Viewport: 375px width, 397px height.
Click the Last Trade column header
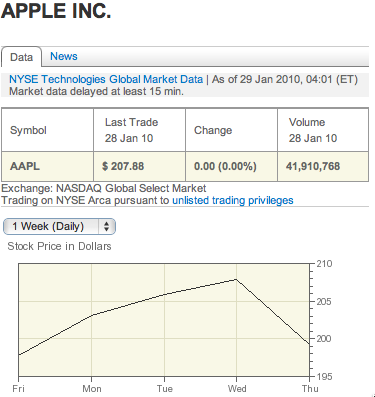click(x=139, y=130)
